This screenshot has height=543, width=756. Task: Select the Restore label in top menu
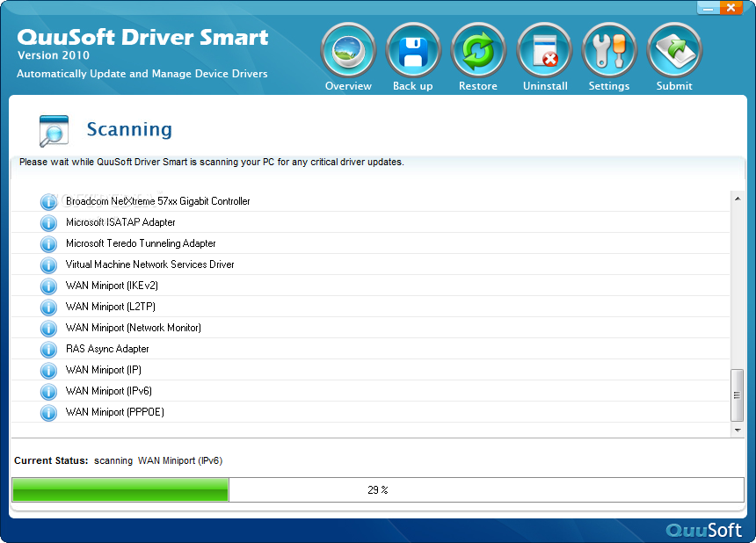(478, 86)
